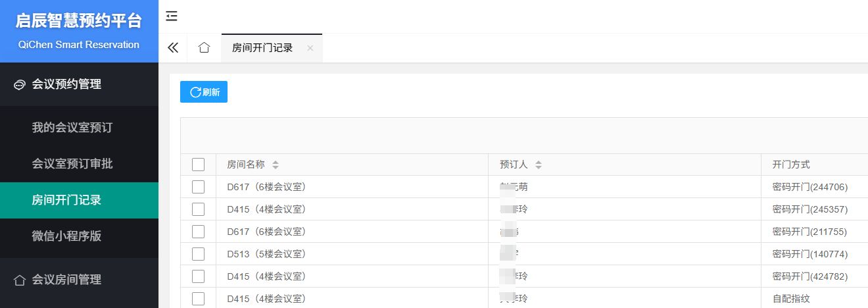Click the double-left arrow tab scroll icon
868x308 pixels.
point(173,47)
